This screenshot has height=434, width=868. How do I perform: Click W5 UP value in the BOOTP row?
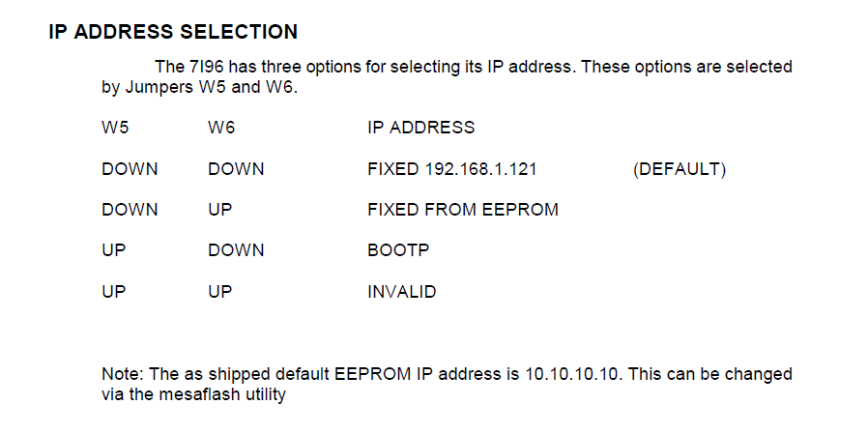[113, 250]
